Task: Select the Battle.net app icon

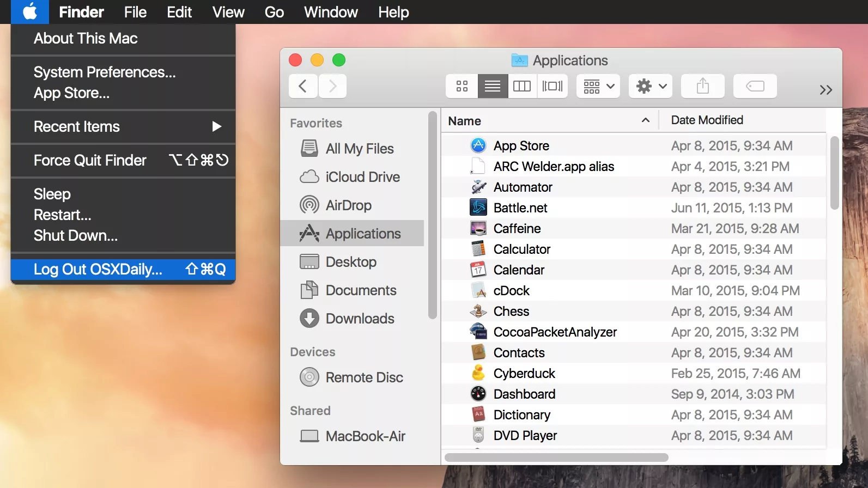Action: [x=478, y=208]
